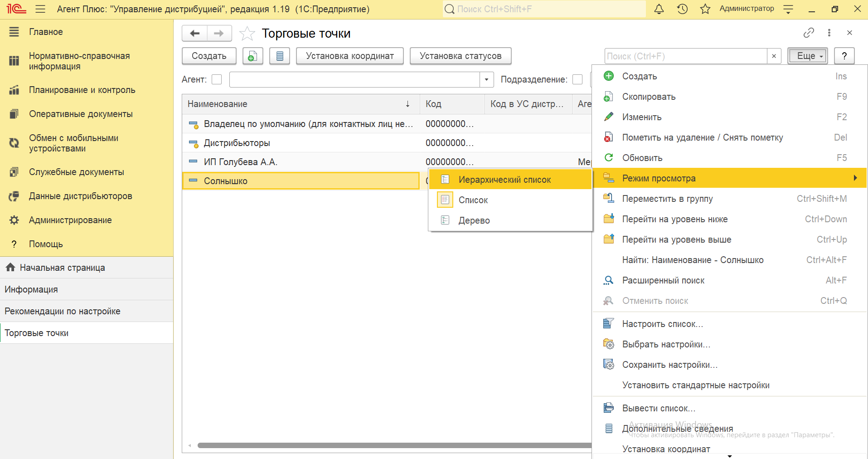The height and width of the screenshot is (459, 868).
Task: Expand Режим просмотра submenu arrow
Action: coord(855,178)
